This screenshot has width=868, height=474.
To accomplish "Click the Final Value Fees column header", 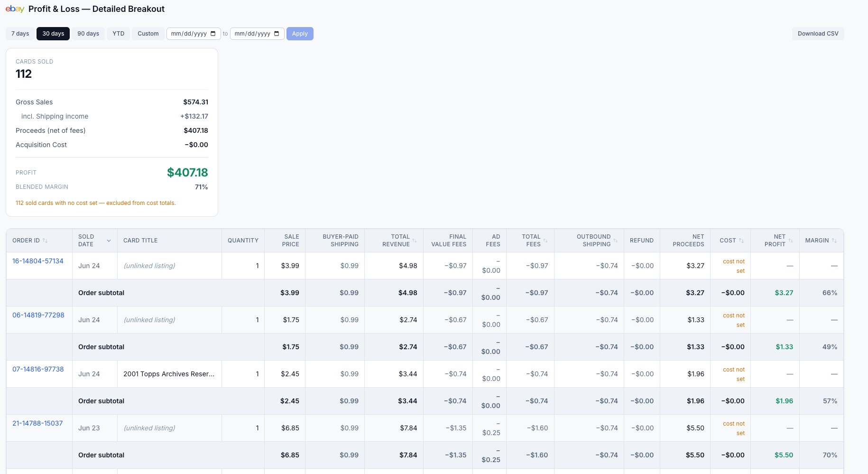I will tap(449, 241).
